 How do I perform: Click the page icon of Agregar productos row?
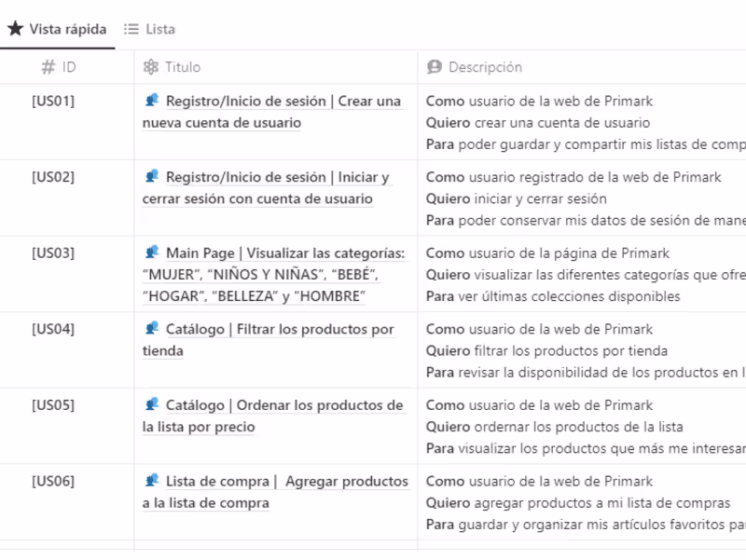pos(152,481)
